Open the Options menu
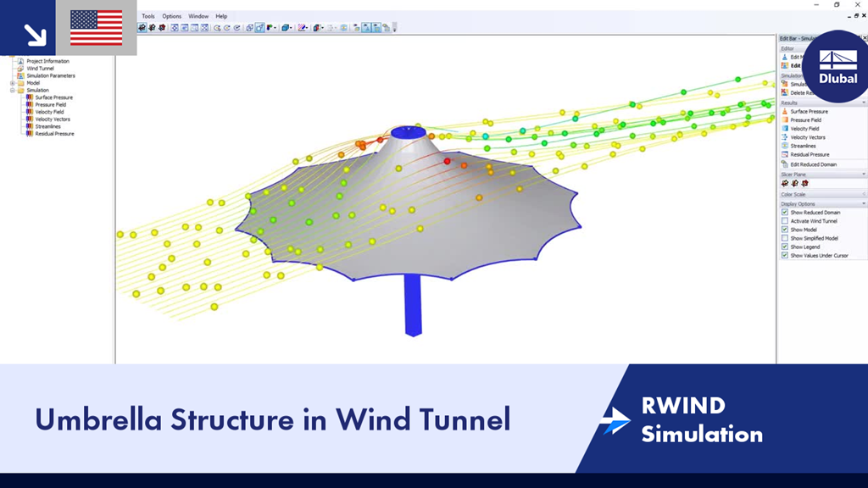 point(171,16)
